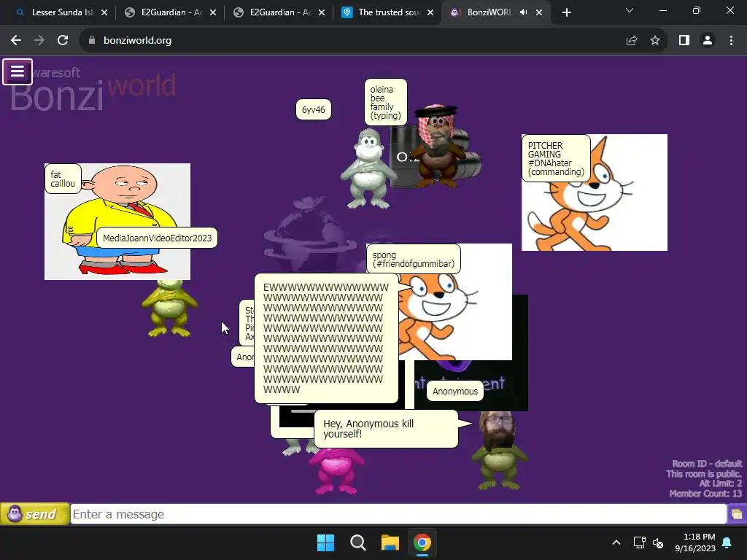Switch to The trusted source tab
This screenshot has width=747, height=560.
coord(388,12)
